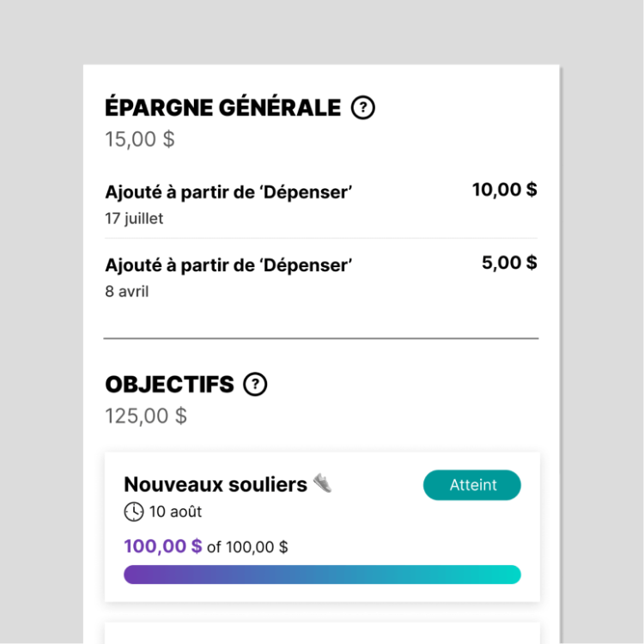Open help icon beside Objectifs
Image resolution: width=644 pixels, height=644 pixels.
(x=255, y=385)
